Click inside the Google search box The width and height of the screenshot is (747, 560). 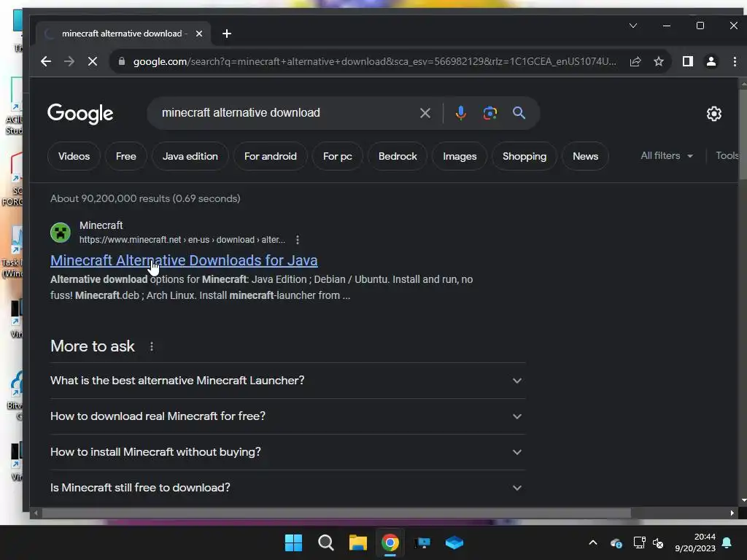click(286, 113)
